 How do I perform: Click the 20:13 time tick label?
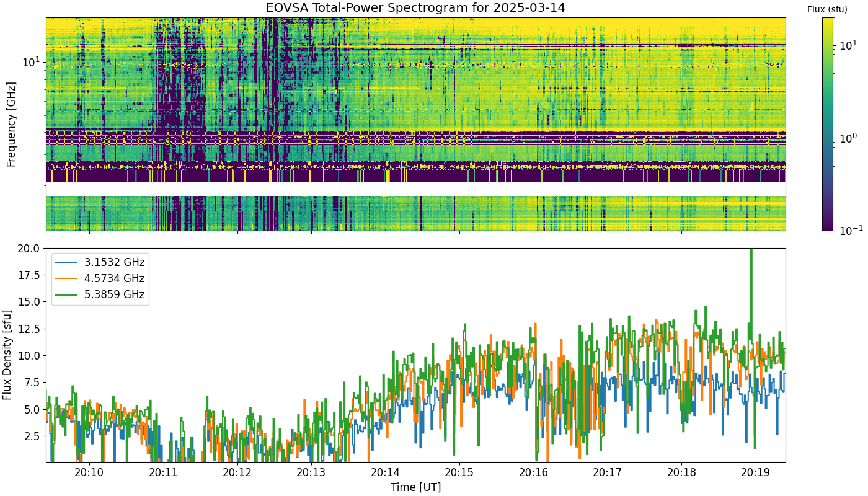pyautogui.click(x=311, y=473)
